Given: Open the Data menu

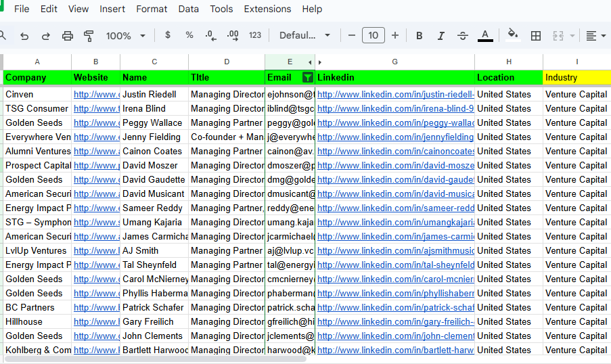Looking at the screenshot, I should (x=189, y=9).
